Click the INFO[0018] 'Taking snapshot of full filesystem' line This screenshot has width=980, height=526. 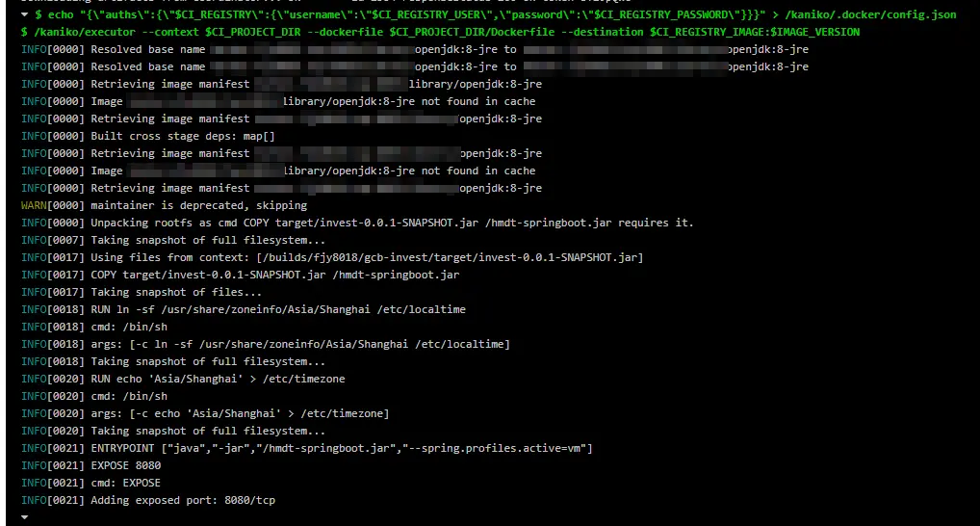[173, 361]
